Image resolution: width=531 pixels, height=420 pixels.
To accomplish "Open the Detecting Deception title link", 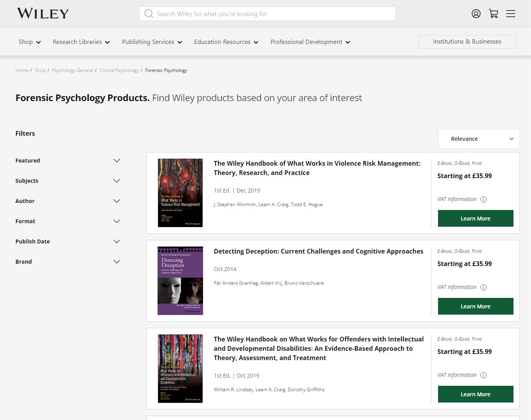I will coord(319,251).
